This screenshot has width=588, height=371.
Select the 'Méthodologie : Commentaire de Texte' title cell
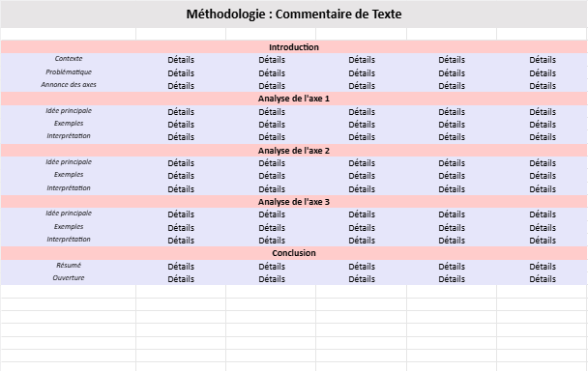294,14
